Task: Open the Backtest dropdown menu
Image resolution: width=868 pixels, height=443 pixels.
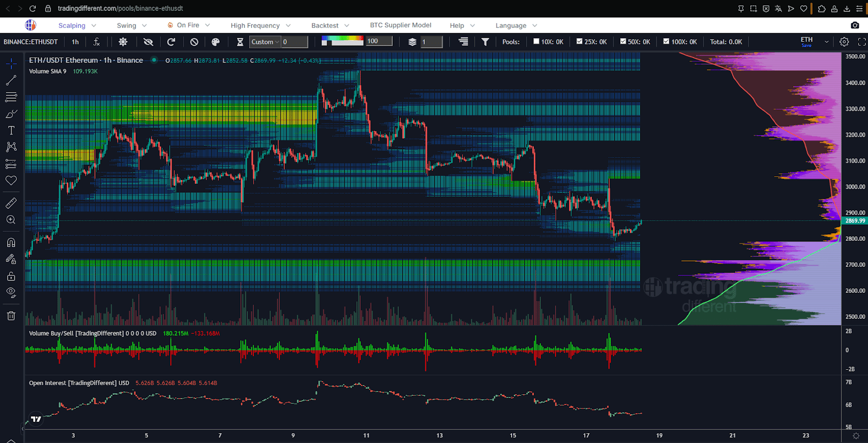Action: point(330,25)
